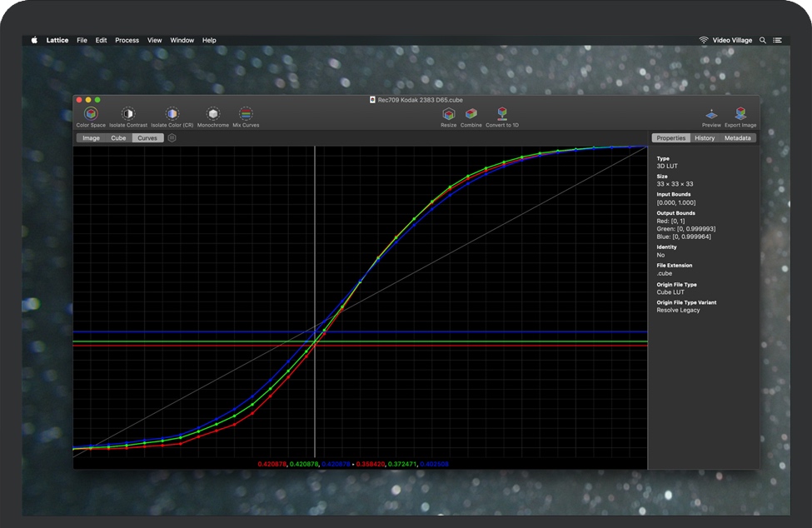
Task: Click the Spotlight search icon
Action: tap(762, 40)
